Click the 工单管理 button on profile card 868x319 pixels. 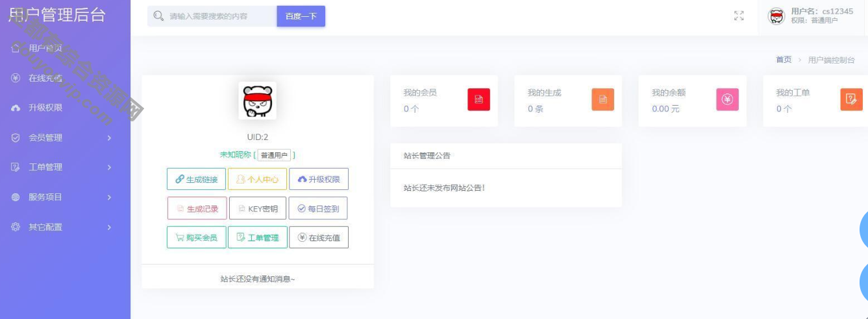click(x=258, y=237)
